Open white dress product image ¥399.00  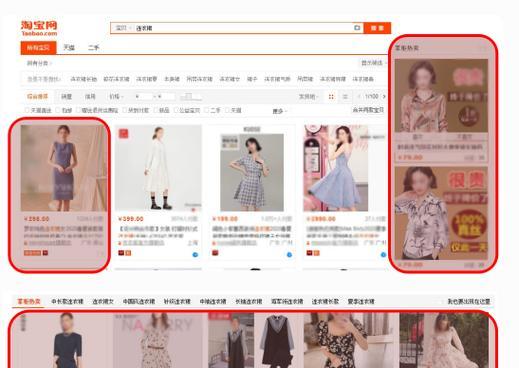tap(158, 168)
